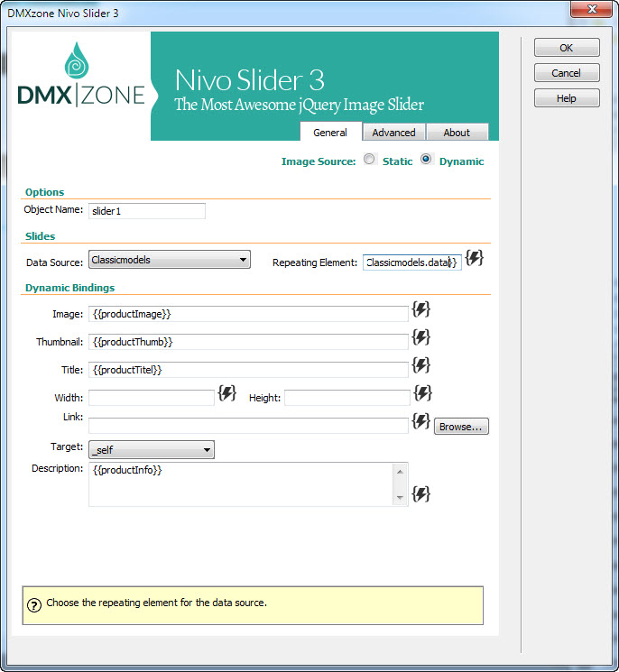The image size is (619, 672).
Task: Click the Image Source label
Action: (319, 161)
